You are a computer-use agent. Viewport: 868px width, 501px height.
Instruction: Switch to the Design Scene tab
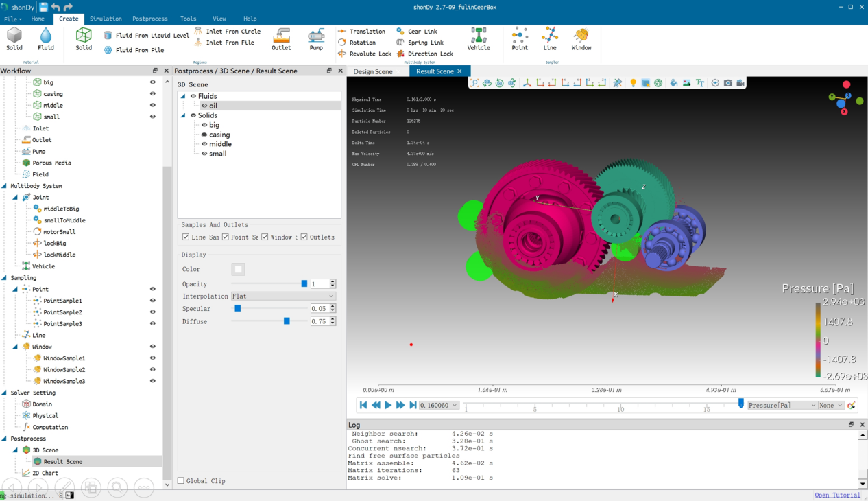pos(373,71)
